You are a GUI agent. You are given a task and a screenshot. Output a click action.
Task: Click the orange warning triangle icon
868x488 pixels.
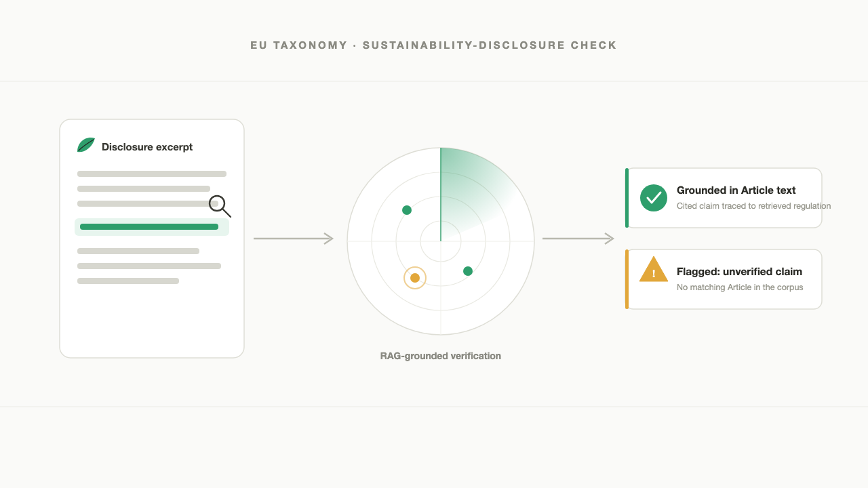point(654,270)
